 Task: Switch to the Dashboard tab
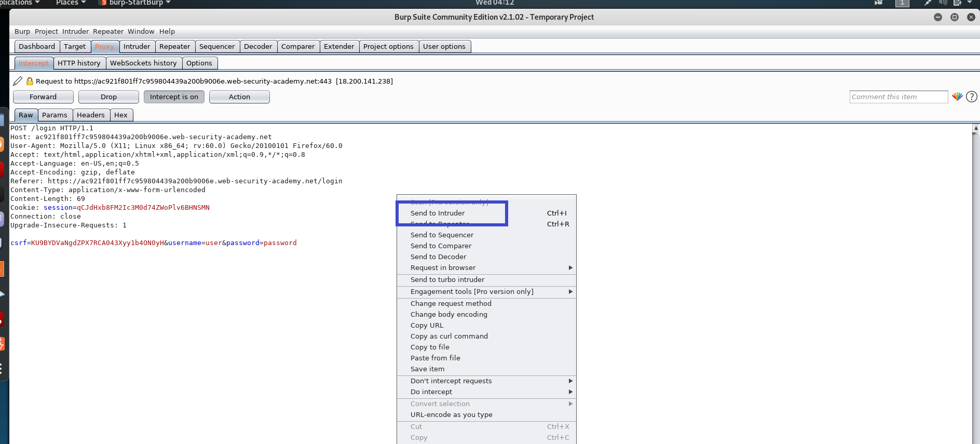click(x=37, y=47)
